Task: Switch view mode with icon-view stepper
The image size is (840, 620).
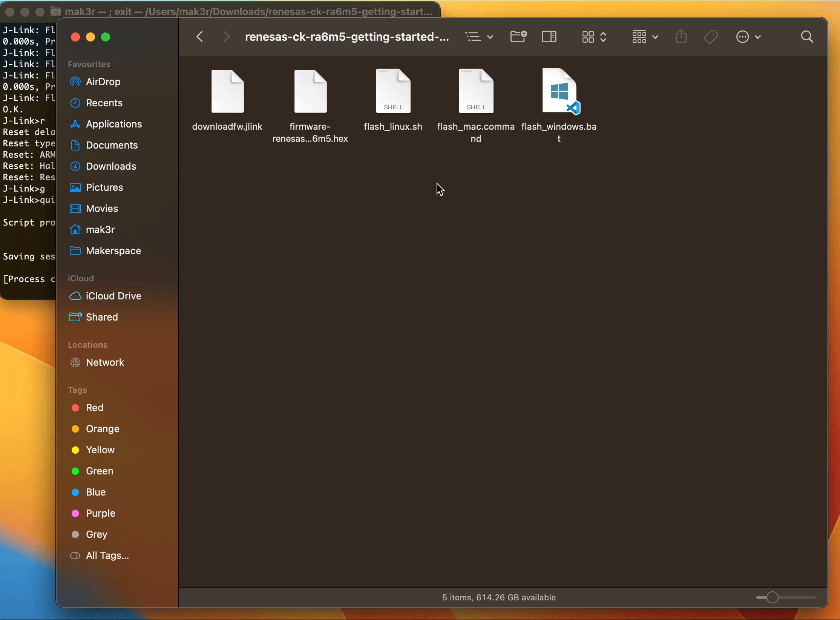Action: point(594,37)
